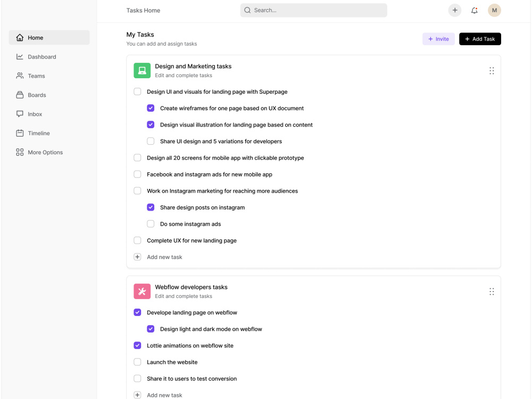
Task: Click Add new task under Webflow developers
Action: 164,395
